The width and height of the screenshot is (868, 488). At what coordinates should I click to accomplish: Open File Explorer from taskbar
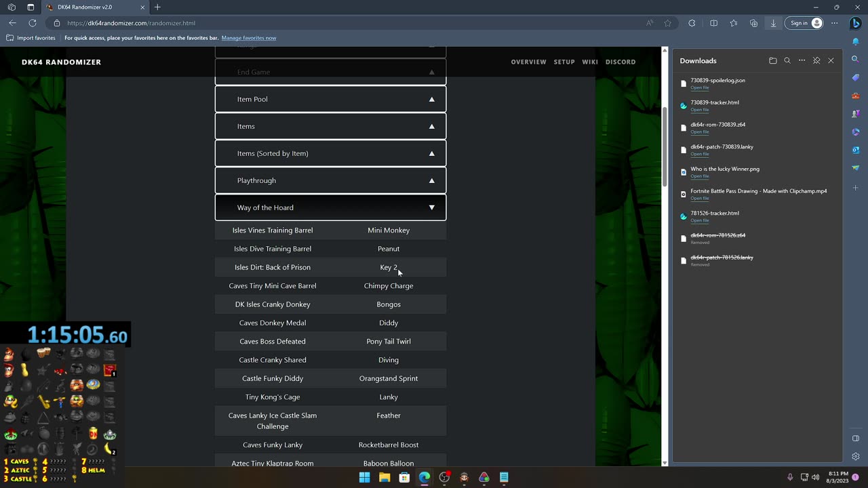pos(384,477)
